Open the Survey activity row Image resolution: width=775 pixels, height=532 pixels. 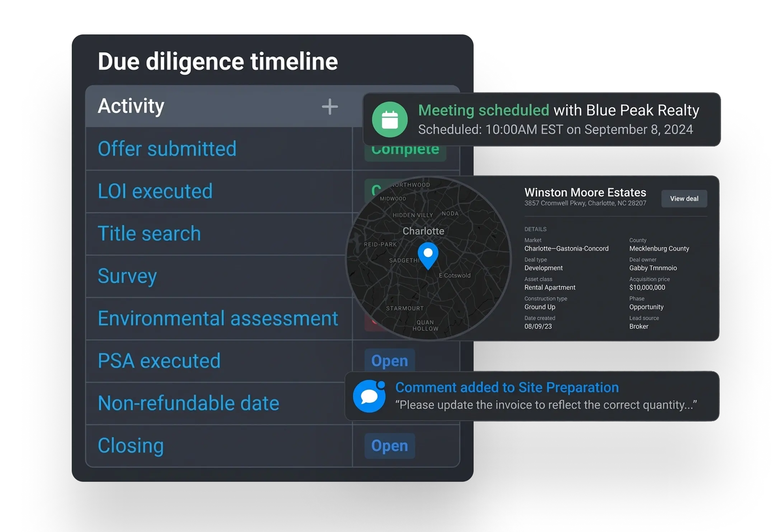[x=127, y=276]
